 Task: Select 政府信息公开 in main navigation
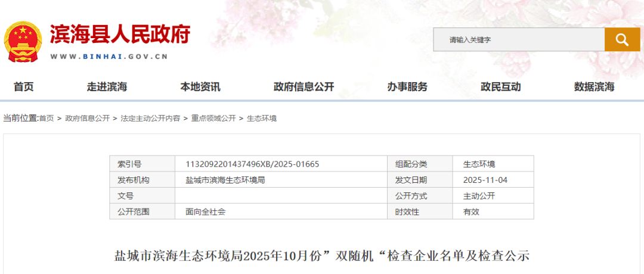click(x=304, y=87)
